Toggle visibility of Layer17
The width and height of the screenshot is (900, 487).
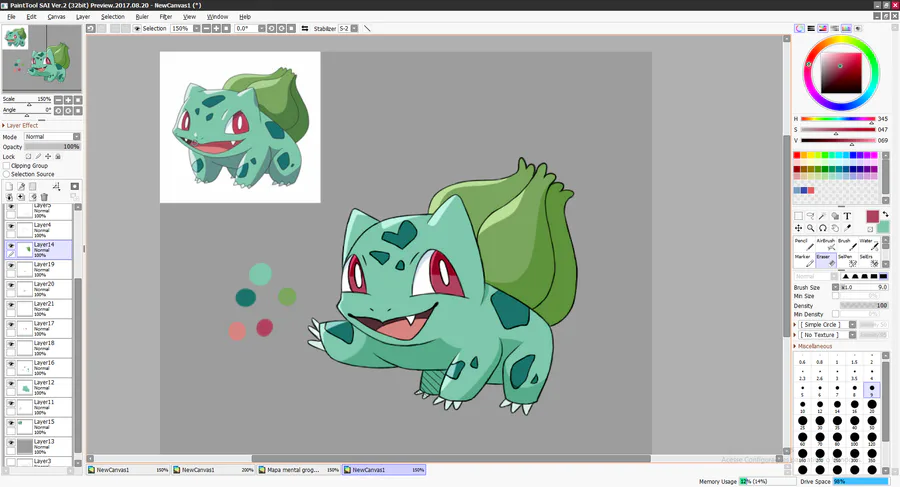pos(11,324)
